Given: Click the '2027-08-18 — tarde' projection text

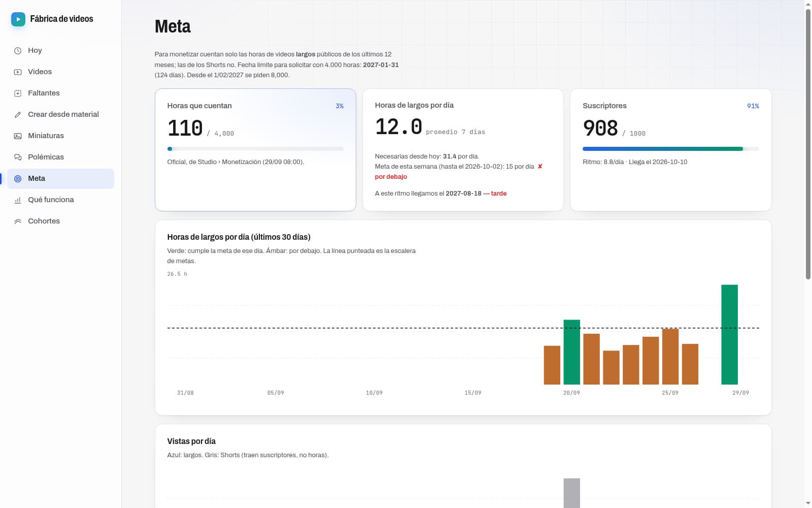Looking at the screenshot, I should 476,194.
